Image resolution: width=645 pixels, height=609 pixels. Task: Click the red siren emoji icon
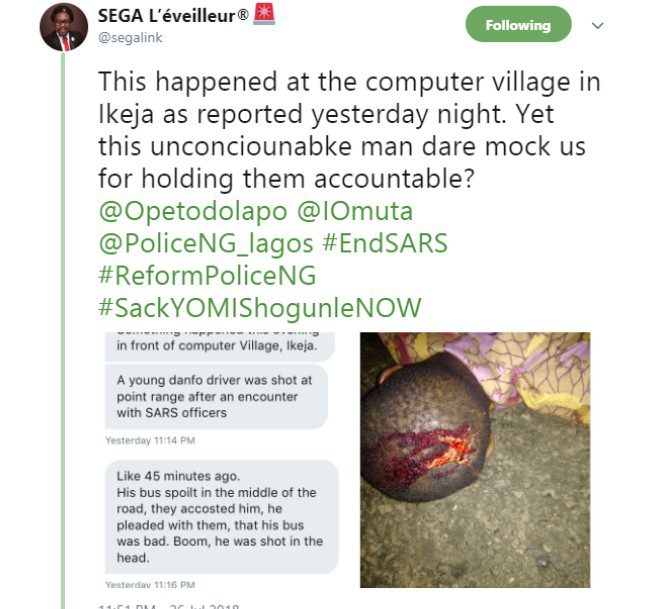[264, 14]
